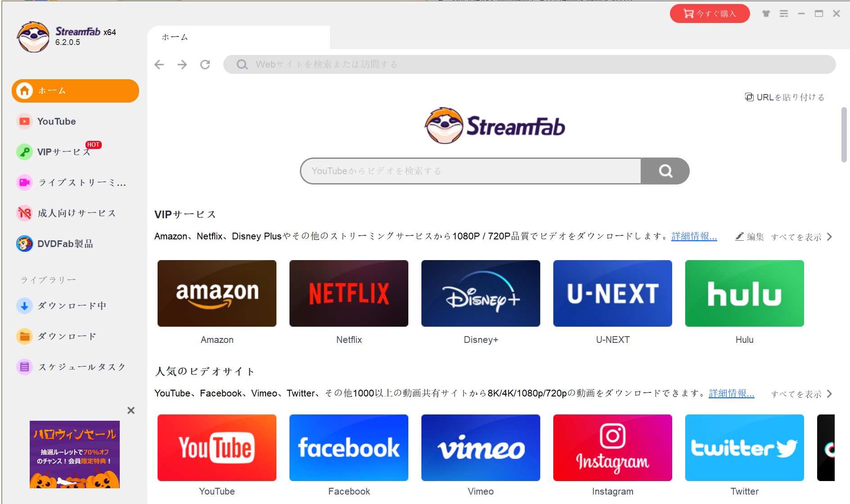Image resolution: width=850 pixels, height=504 pixels.
Task: Click the magnifier icon in address bar
Action: click(x=242, y=64)
